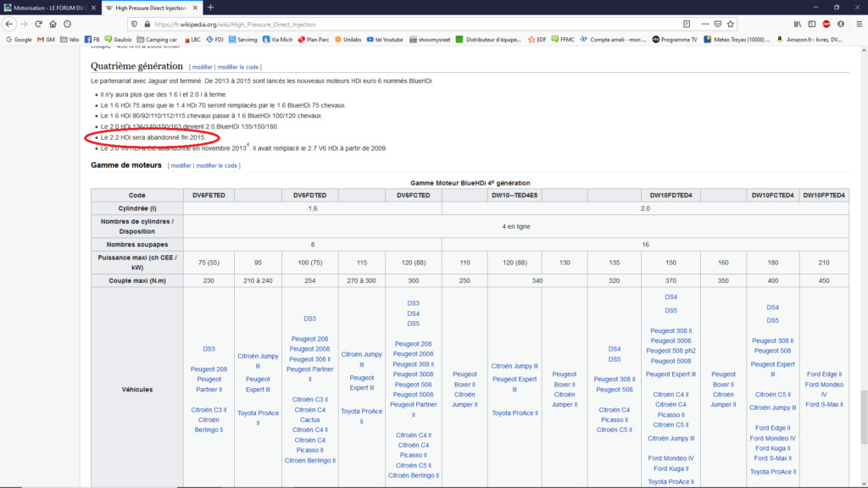This screenshot has width=868, height=488.
Task: Open the showmysreet bookmark
Action: click(430, 40)
